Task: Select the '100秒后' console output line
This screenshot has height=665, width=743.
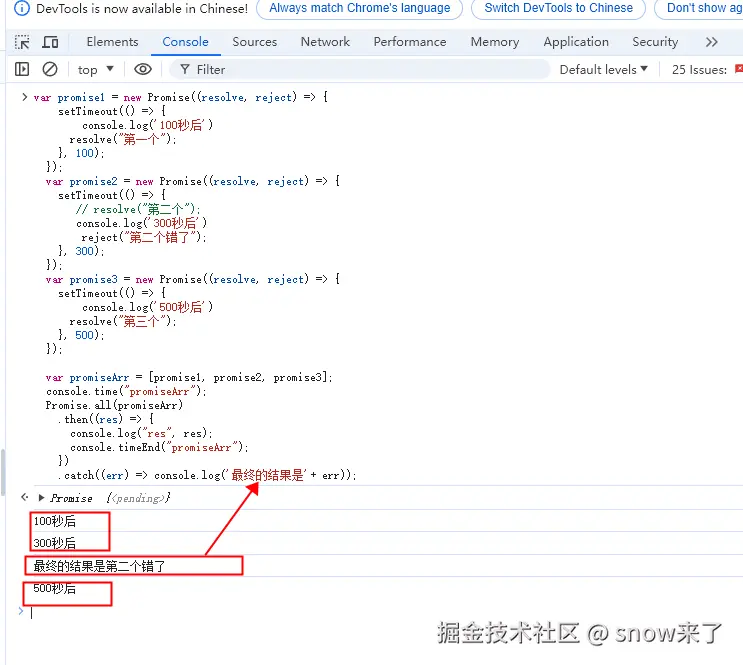Action: pos(54,521)
